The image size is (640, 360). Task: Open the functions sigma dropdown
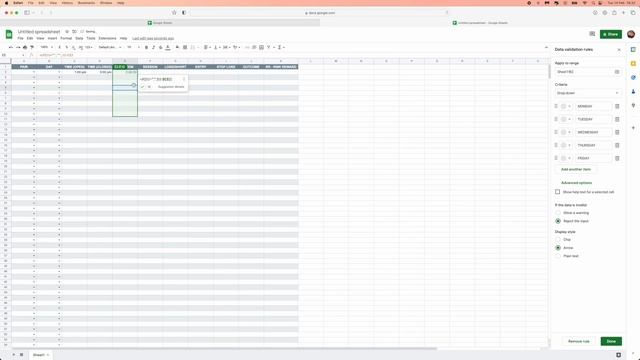click(x=281, y=47)
